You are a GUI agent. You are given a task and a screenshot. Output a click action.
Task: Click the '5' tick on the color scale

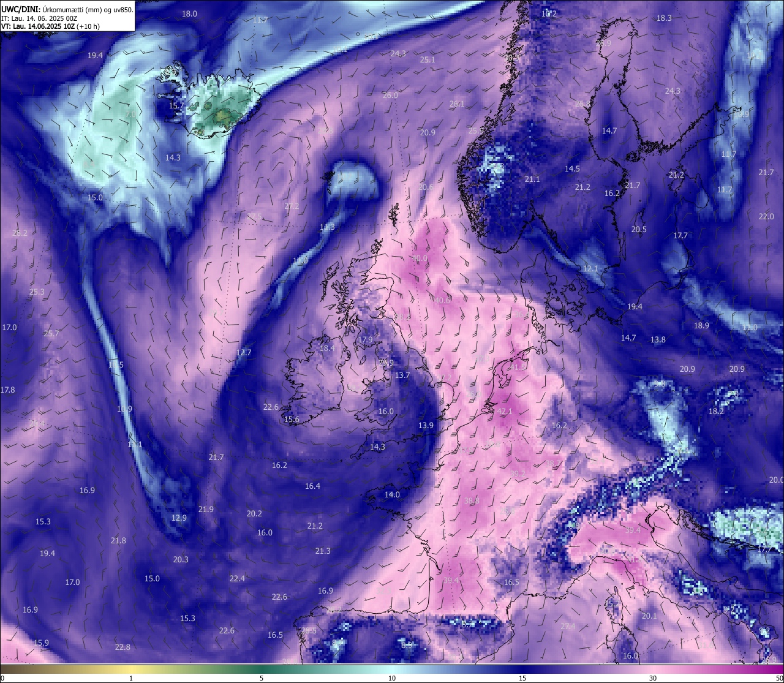pyautogui.click(x=262, y=678)
